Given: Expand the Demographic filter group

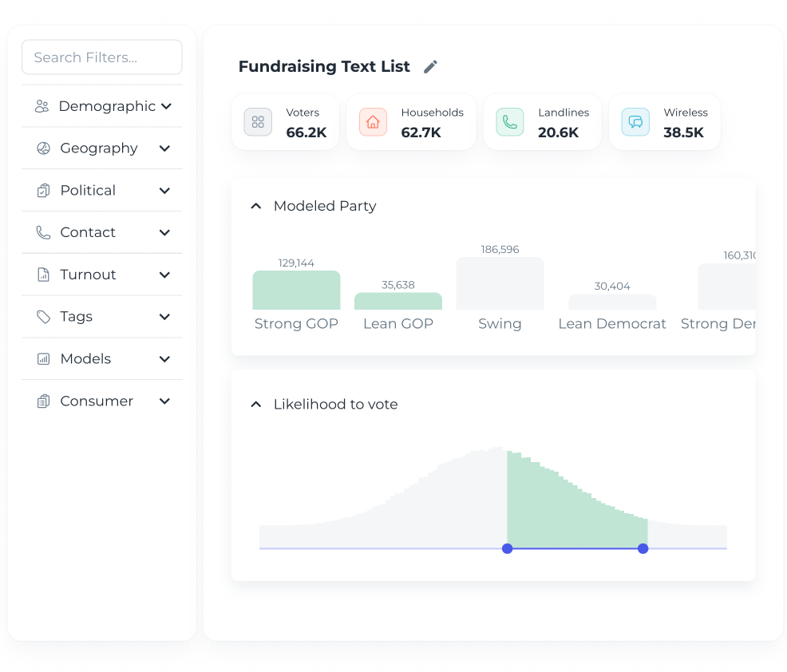Looking at the screenshot, I should 166,106.
